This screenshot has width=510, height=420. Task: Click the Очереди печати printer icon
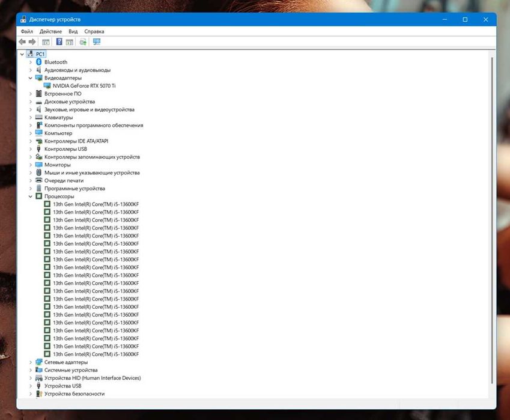pyautogui.click(x=38, y=180)
